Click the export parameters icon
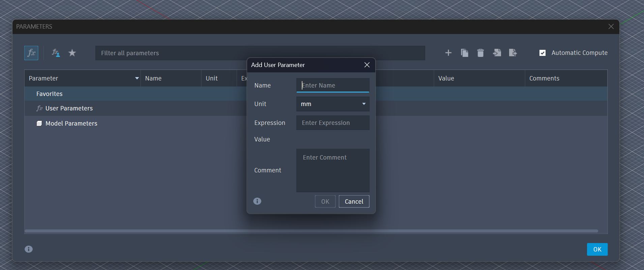Image resolution: width=644 pixels, height=270 pixels. pyautogui.click(x=513, y=53)
